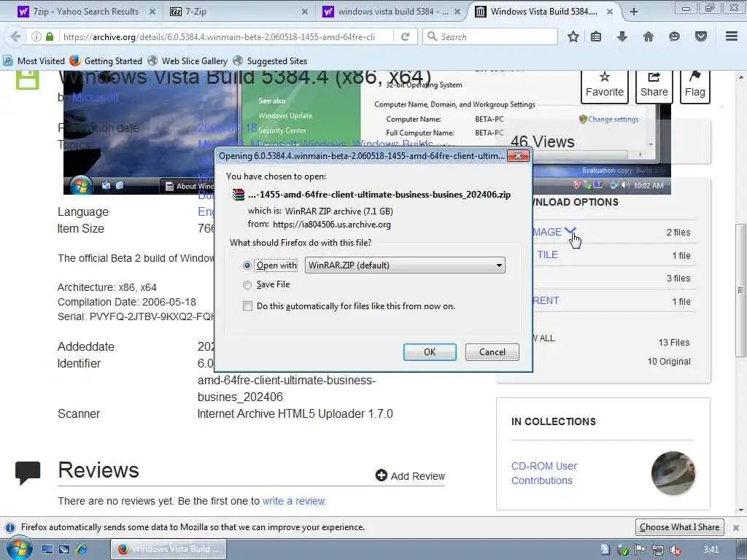
Task: Click the WinRAR archive file icon in dialog
Action: 239,194
